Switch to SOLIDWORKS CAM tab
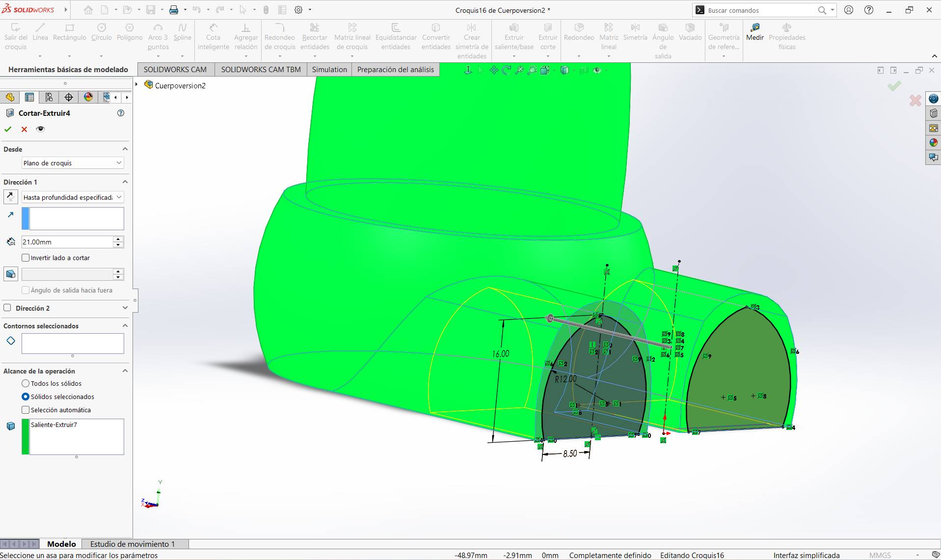Image resolution: width=941 pixels, height=560 pixels. (x=175, y=70)
